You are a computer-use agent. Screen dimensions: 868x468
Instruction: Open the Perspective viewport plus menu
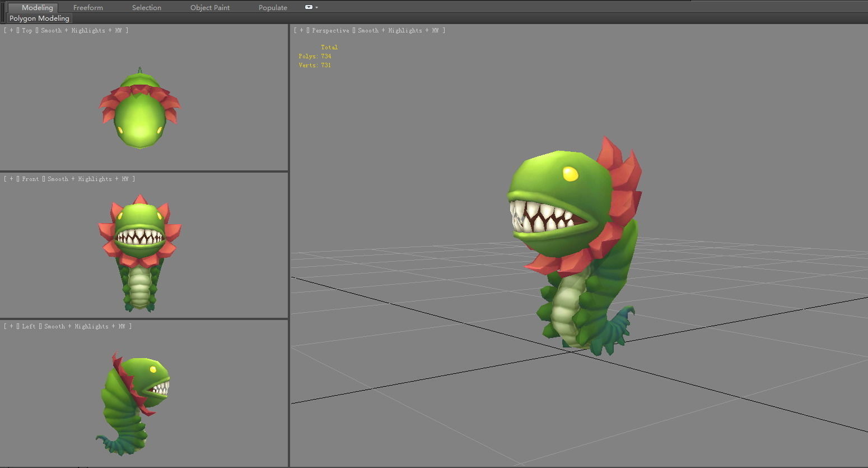point(301,30)
